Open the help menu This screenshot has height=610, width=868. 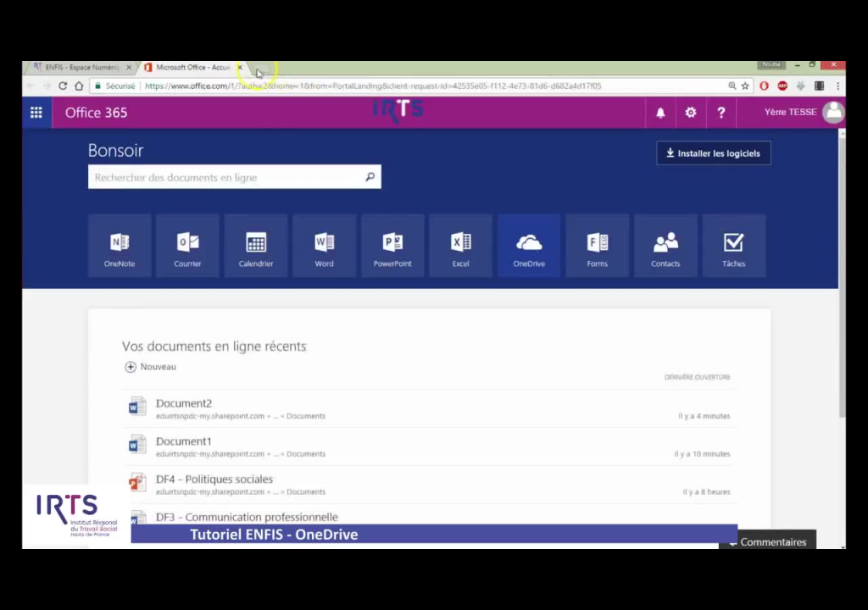(721, 112)
